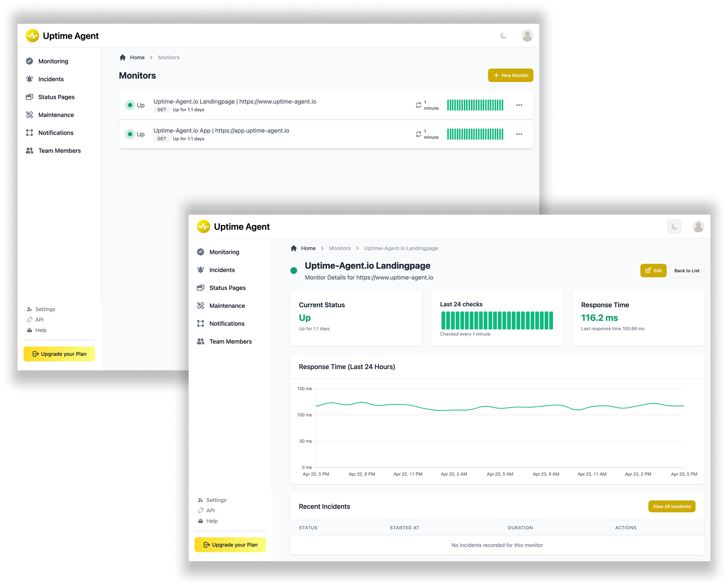Click Uptime Agent logo in back window
Screen dimensions: 728x587
[62, 36]
